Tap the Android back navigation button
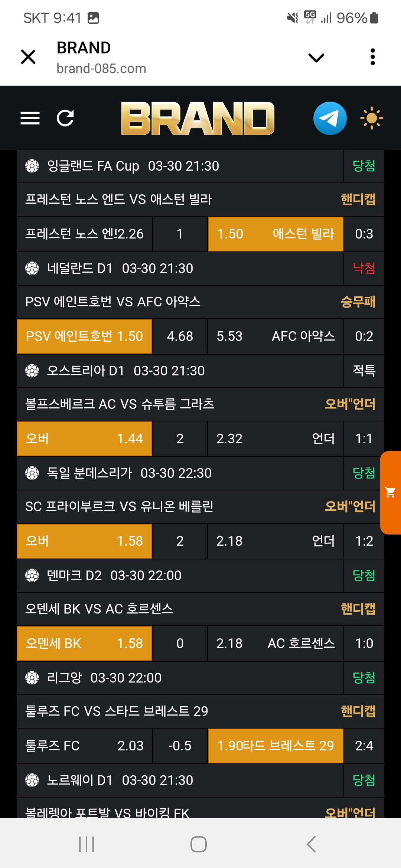401x868 pixels. 311,844
